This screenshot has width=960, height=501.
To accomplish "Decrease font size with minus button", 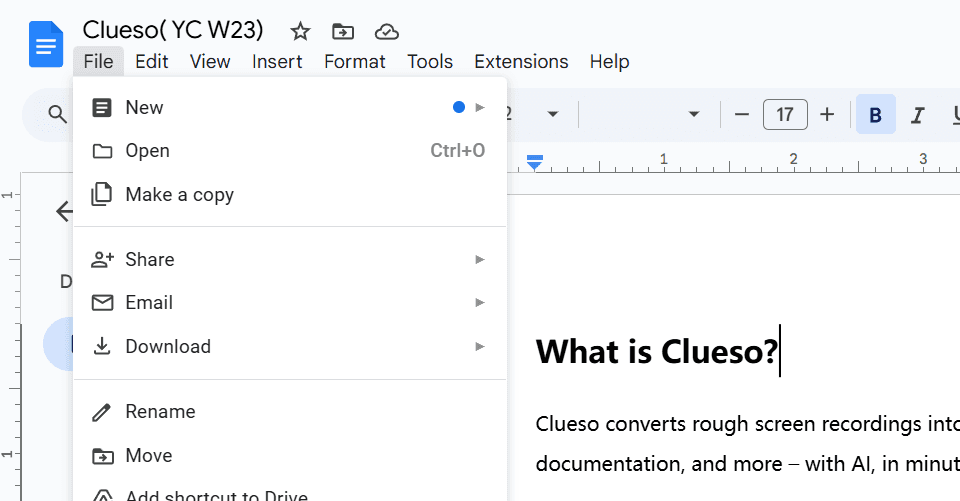I will pyautogui.click(x=741, y=115).
